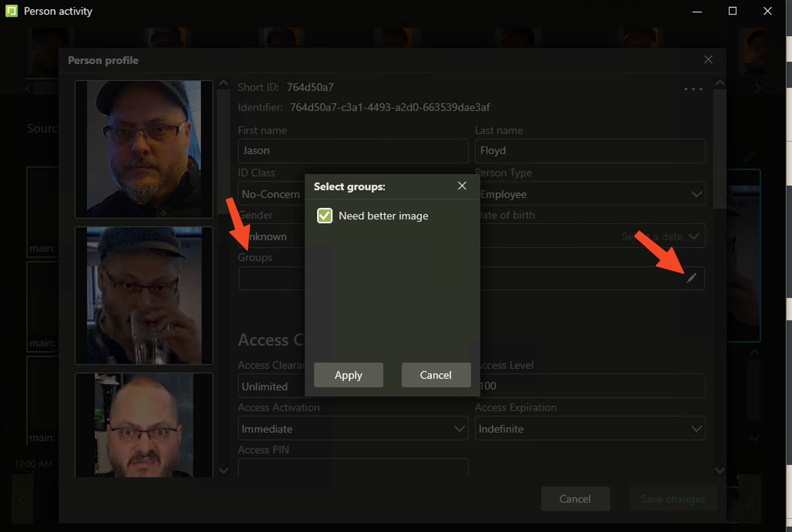Select the top photo thumbnail with cap
792x532 pixels.
click(144, 149)
